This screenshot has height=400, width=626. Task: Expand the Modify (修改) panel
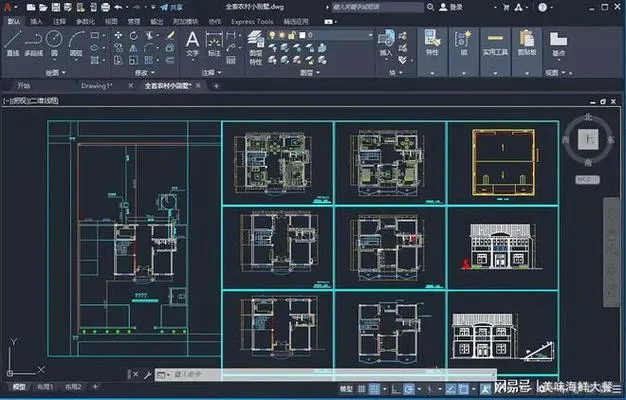click(142, 71)
